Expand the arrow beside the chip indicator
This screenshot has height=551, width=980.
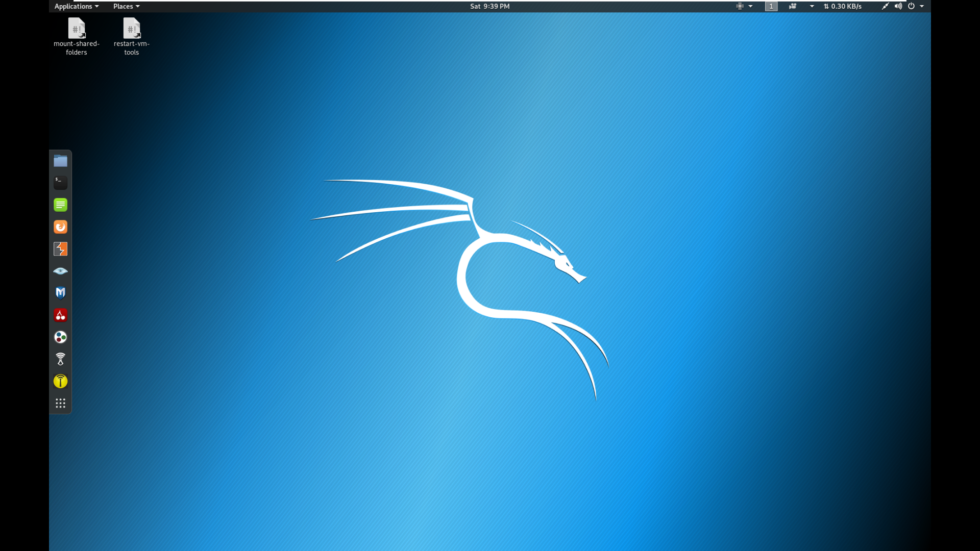coord(750,6)
